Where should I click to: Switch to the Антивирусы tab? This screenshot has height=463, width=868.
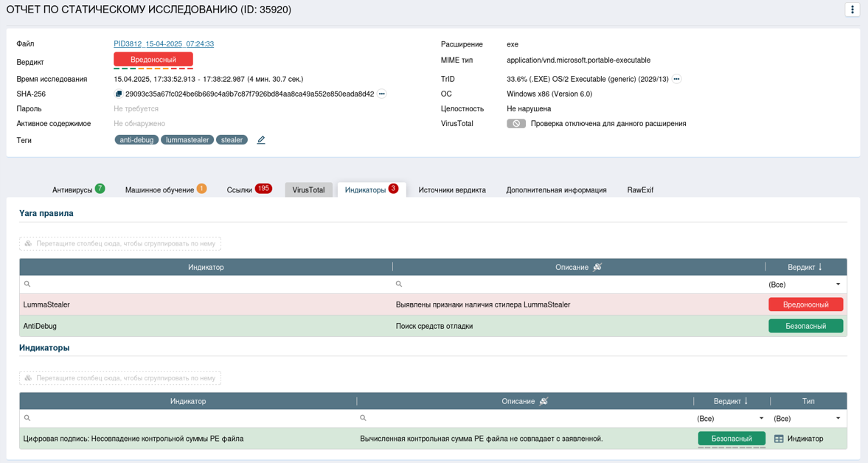[72, 190]
